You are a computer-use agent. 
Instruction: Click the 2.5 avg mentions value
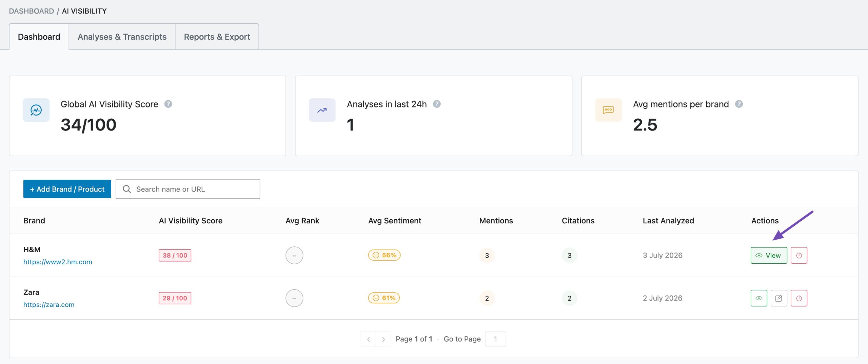click(x=645, y=124)
